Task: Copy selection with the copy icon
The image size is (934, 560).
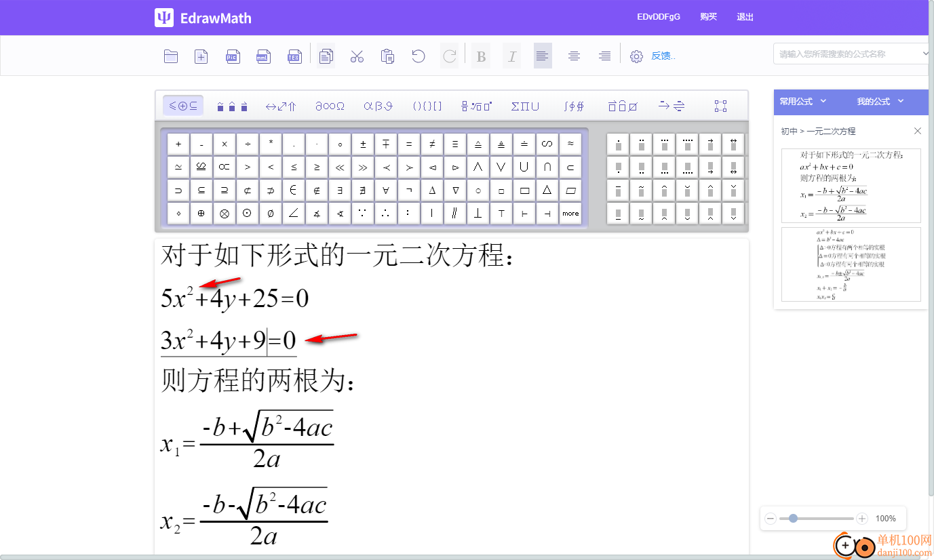Action: click(x=326, y=56)
